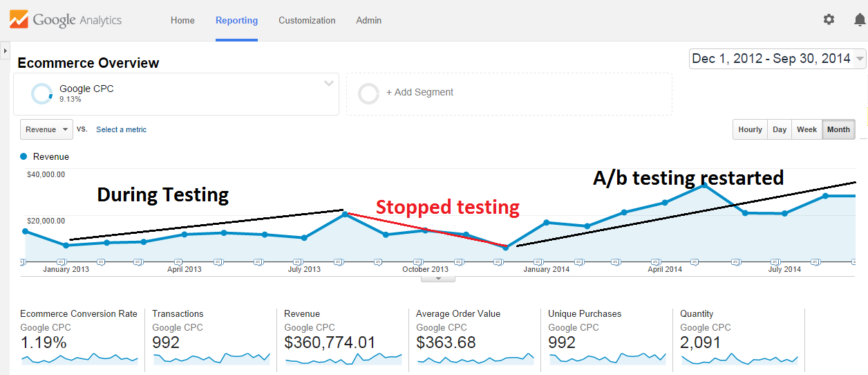Open annotation bubble above July 2013

coord(298,262)
